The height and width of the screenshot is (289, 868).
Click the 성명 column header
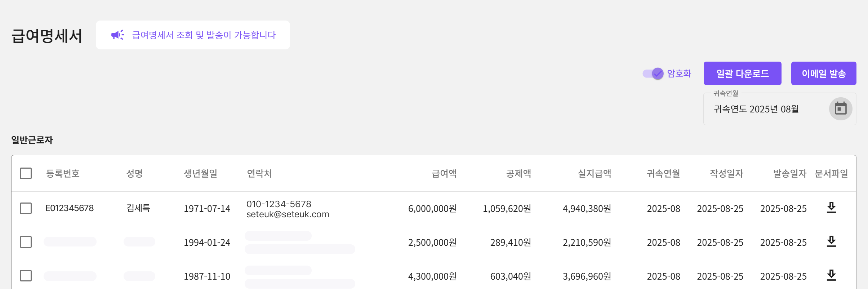pyautogui.click(x=134, y=174)
